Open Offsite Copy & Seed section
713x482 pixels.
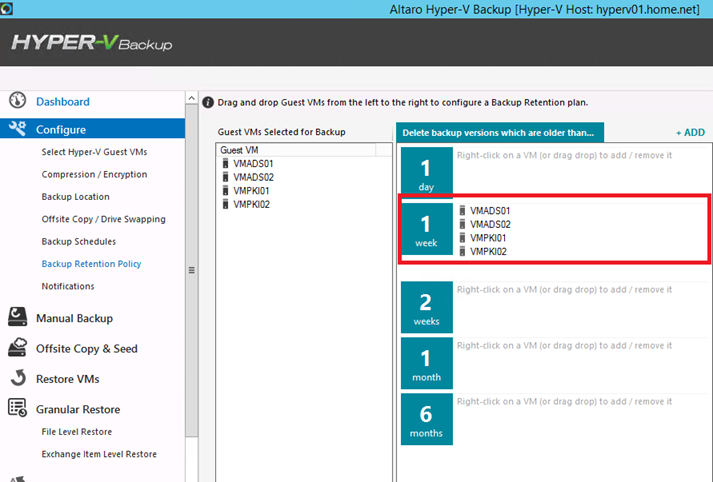coord(87,348)
